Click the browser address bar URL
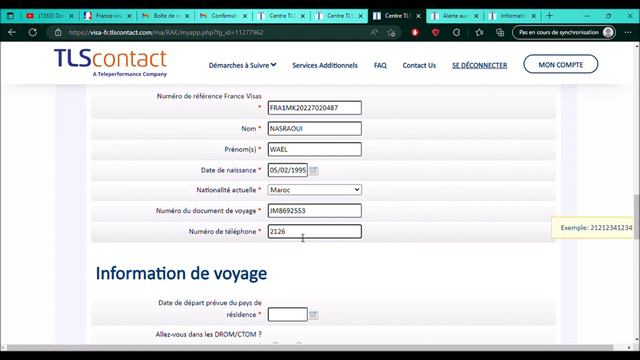The height and width of the screenshot is (360, 640). point(166,32)
